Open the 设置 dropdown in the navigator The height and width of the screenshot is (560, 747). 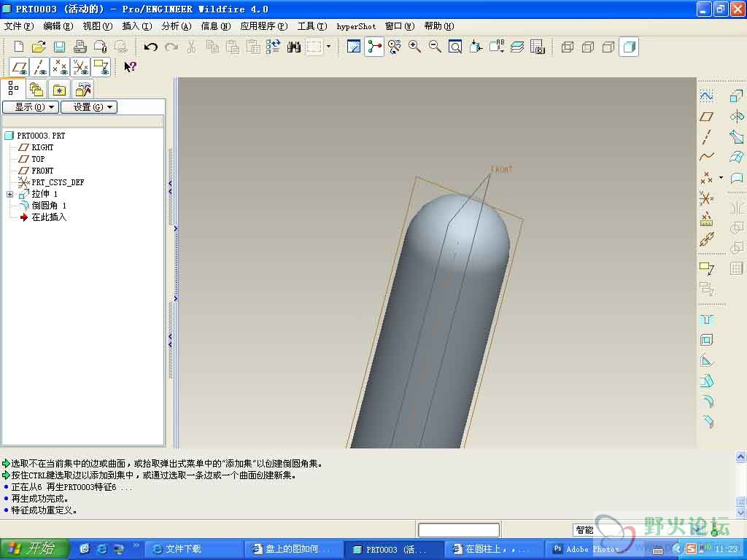click(89, 107)
